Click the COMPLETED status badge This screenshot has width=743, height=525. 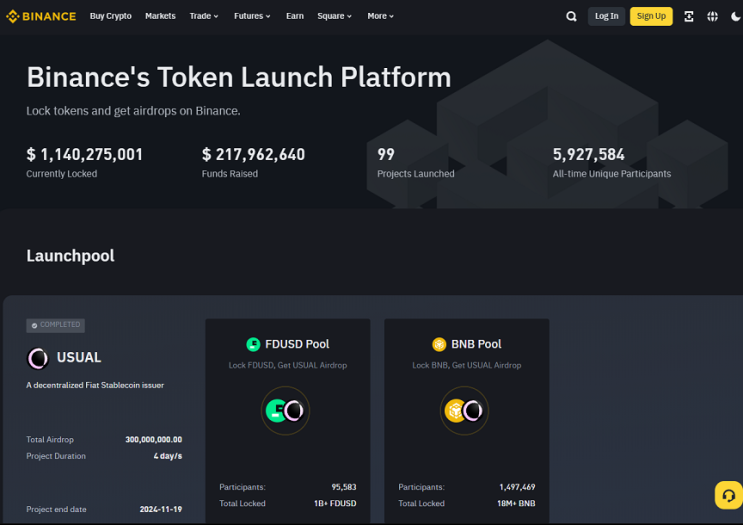[x=55, y=325]
